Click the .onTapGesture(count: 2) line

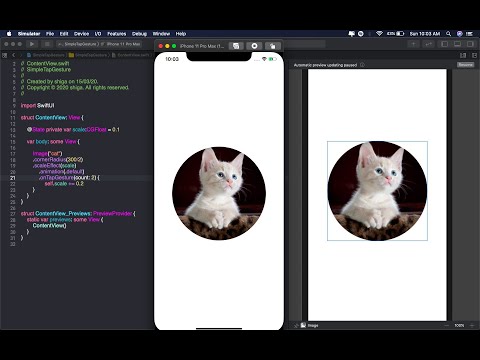(x=69, y=178)
